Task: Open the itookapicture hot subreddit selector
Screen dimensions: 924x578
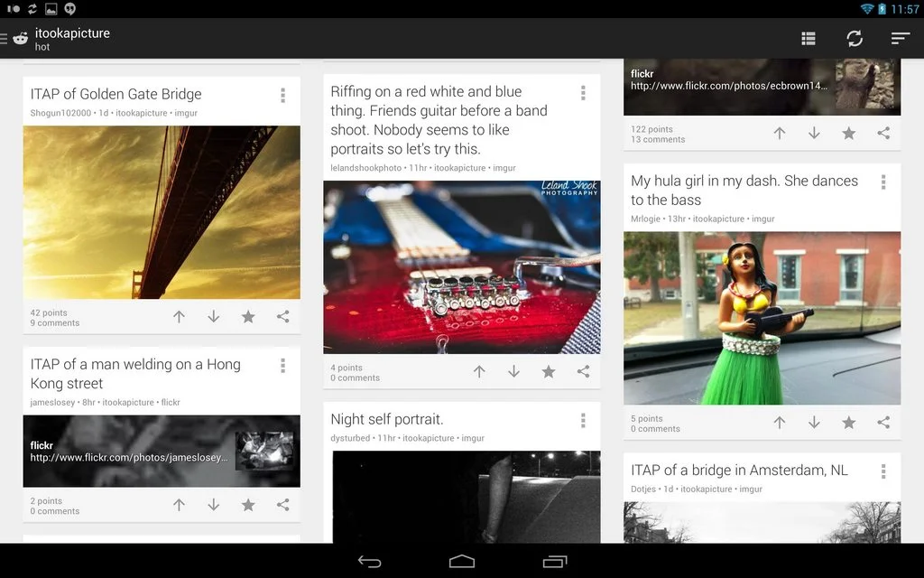Action: [72, 39]
